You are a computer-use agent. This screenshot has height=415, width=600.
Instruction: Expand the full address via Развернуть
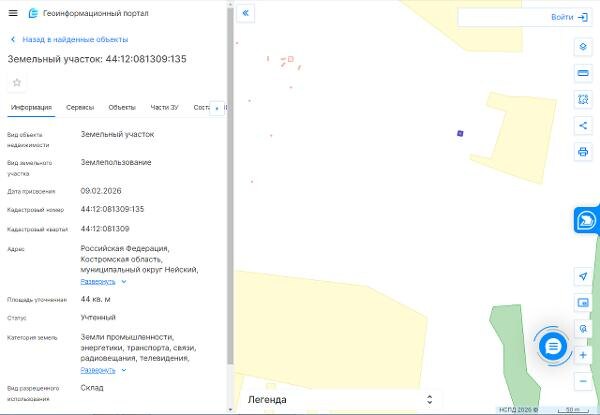coord(98,282)
